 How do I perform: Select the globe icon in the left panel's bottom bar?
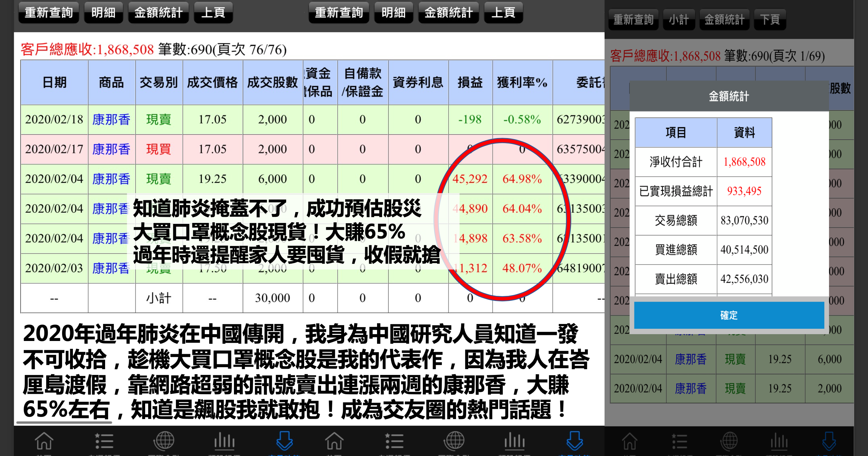164,441
